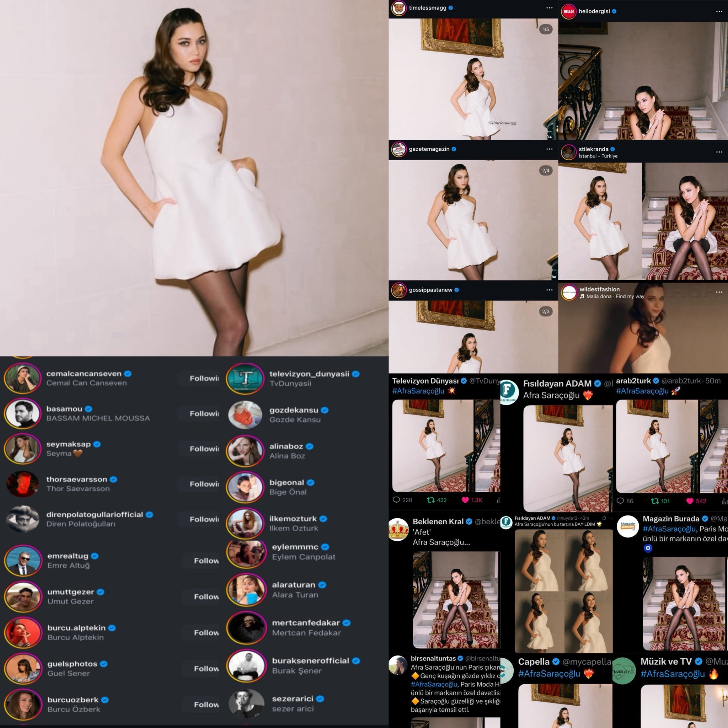Open replies on the arab2turk tweet
Viewport: 728px width, 728px height.
point(620,501)
